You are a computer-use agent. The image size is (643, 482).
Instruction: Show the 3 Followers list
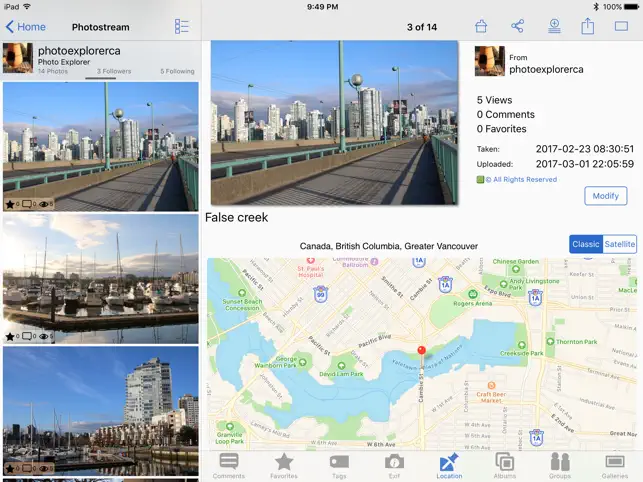click(114, 71)
